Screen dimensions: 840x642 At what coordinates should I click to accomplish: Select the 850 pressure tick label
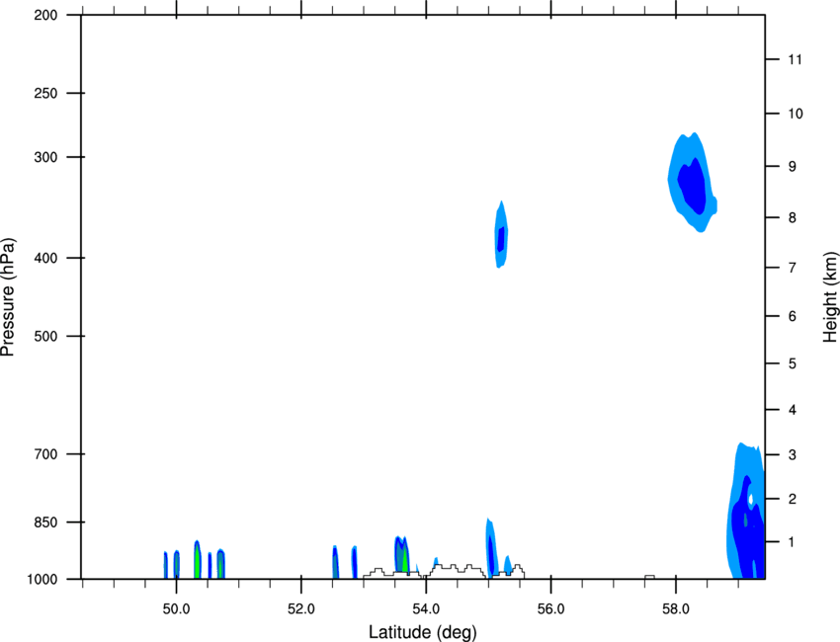click(45, 522)
